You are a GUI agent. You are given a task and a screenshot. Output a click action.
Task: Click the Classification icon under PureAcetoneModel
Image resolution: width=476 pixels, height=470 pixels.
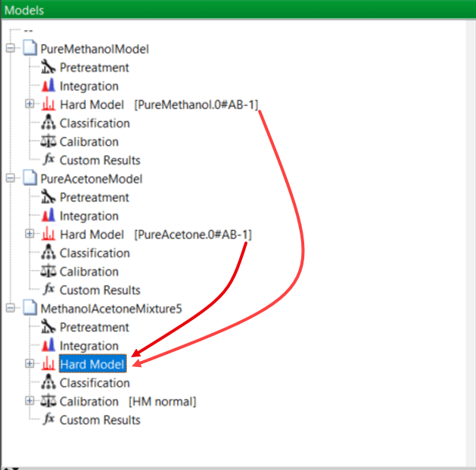tap(48, 253)
